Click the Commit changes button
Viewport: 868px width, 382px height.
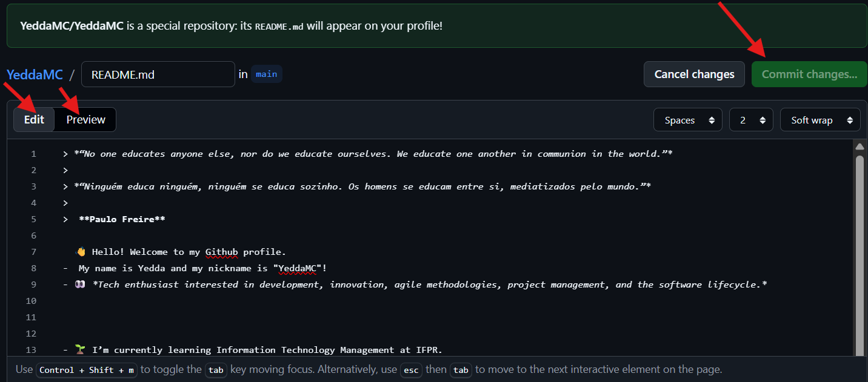809,74
